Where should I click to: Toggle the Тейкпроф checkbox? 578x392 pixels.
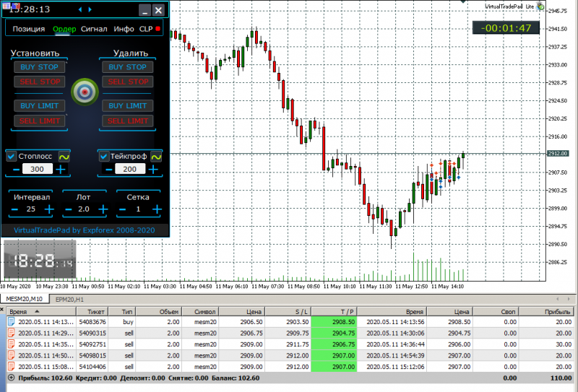[103, 157]
